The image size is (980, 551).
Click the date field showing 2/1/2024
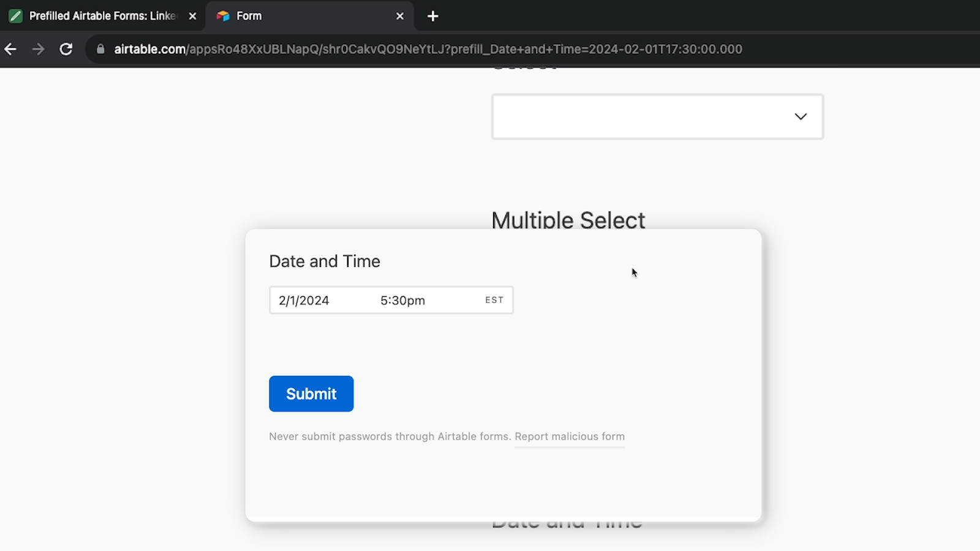pos(304,301)
